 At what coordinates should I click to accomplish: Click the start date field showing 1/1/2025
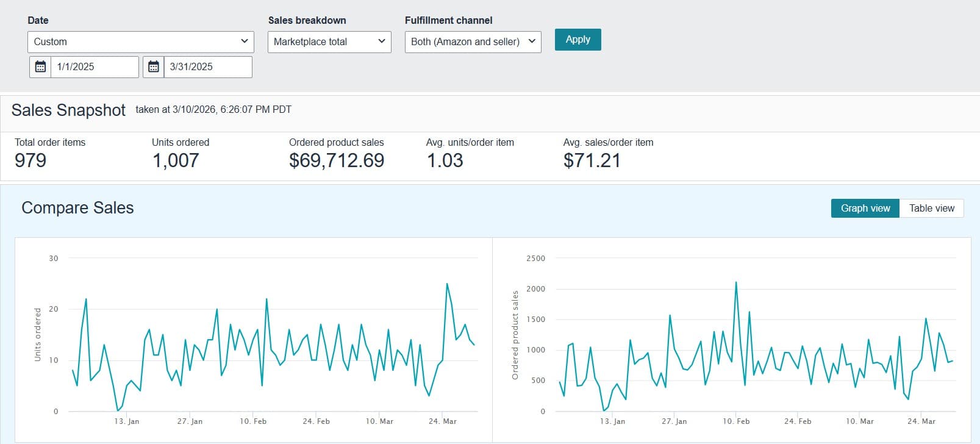(95, 67)
